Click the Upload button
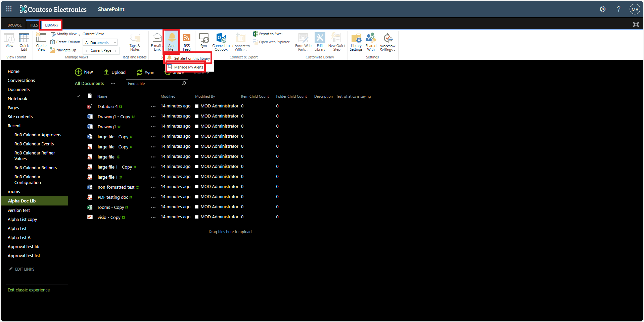The width and height of the screenshot is (644, 322). 114,72
